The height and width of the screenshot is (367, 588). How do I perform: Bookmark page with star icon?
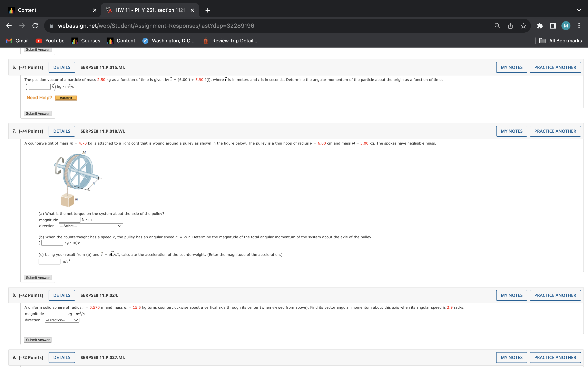click(x=523, y=26)
